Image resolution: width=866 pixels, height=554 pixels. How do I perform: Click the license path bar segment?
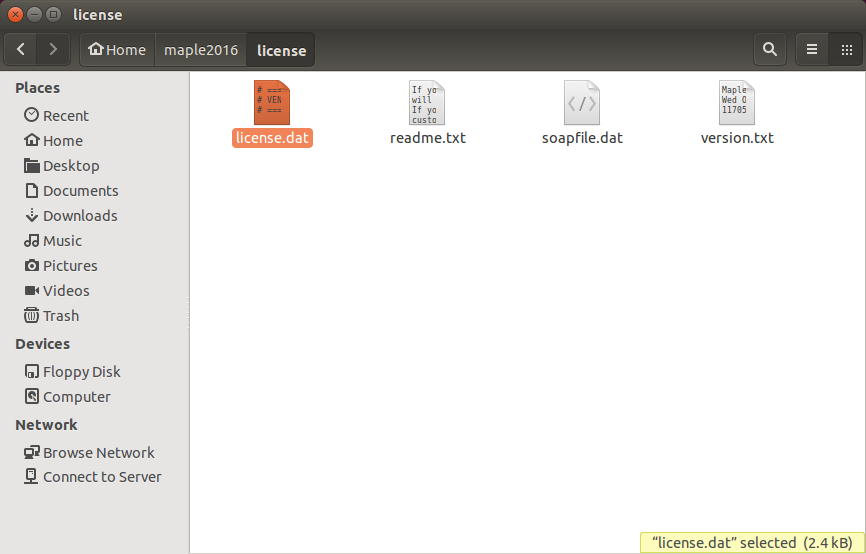[281, 50]
